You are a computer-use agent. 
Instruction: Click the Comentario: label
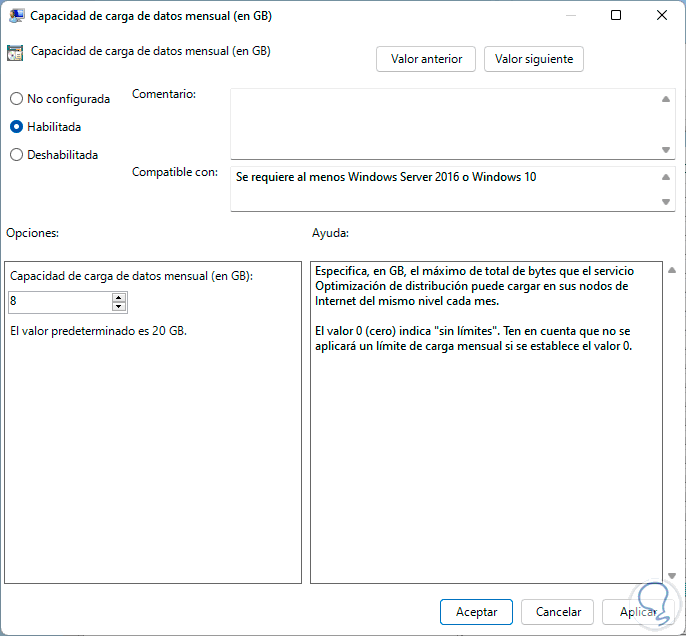pyautogui.click(x=164, y=94)
